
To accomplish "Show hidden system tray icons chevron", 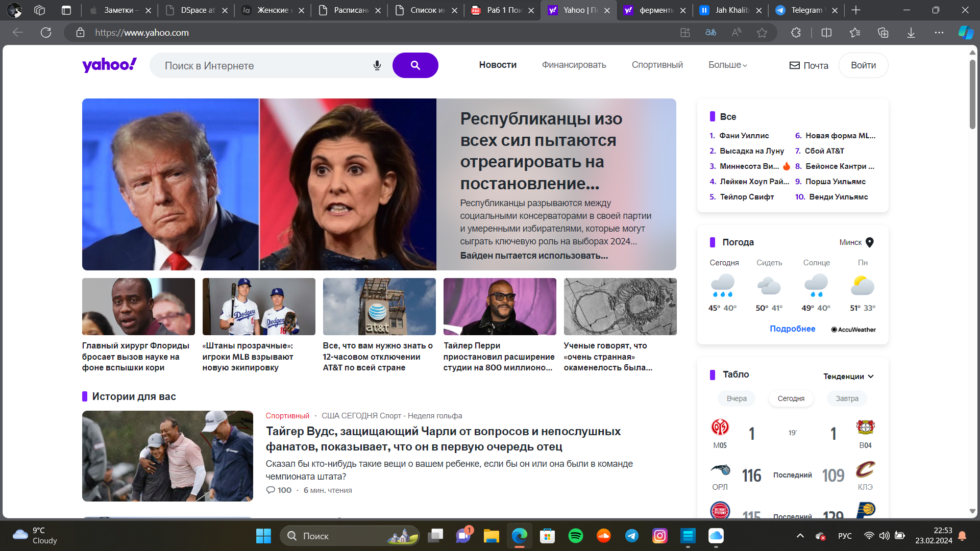I will (x=800, y=536).
